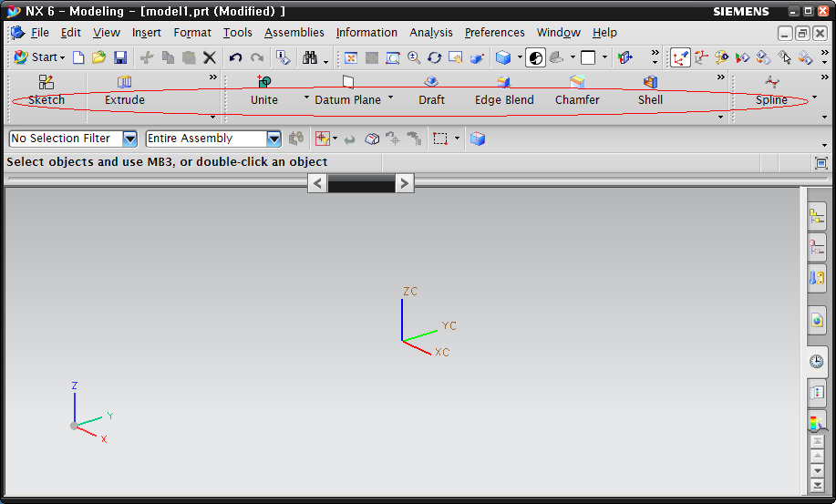Click the Perspective view icon
The image size is (836, 504).
[477, 57]
